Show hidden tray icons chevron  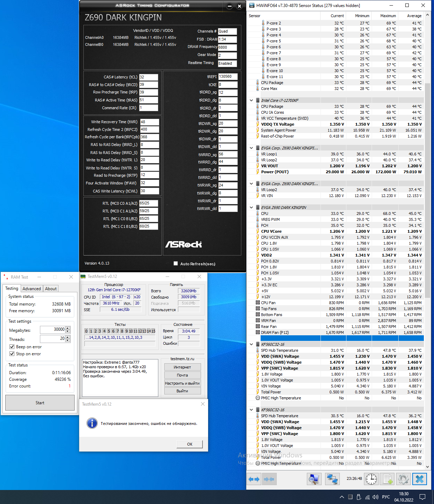(342, 497)
